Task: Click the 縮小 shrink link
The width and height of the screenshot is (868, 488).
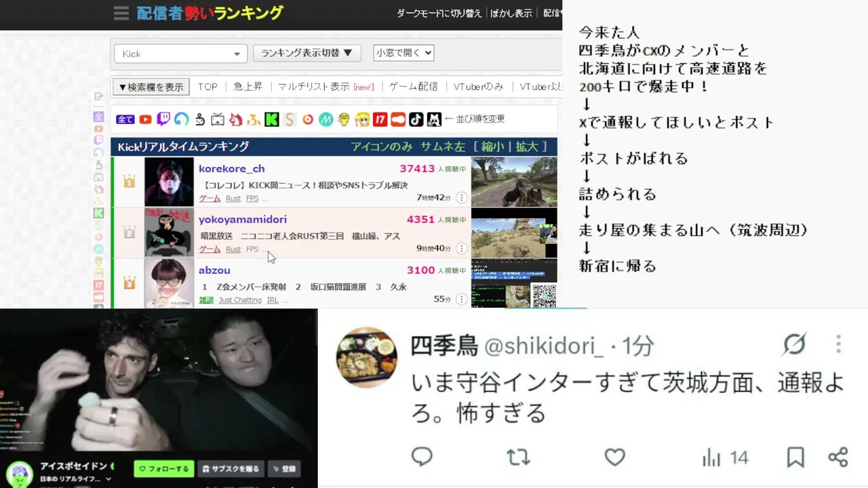Action: tap(494, 146)
